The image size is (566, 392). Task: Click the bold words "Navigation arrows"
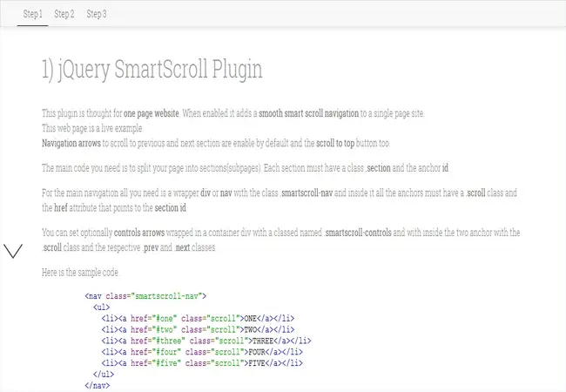coord(71,144)
